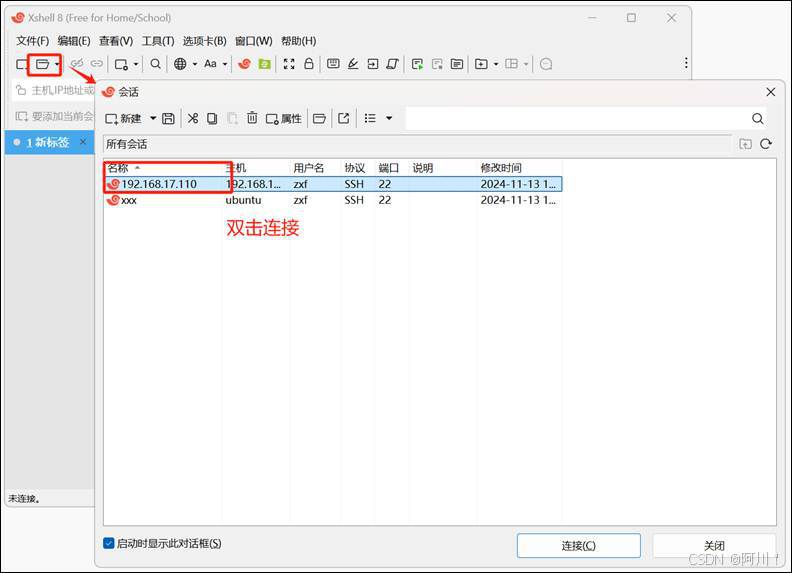Expand the list view dropdown arrow

point(389,118)
